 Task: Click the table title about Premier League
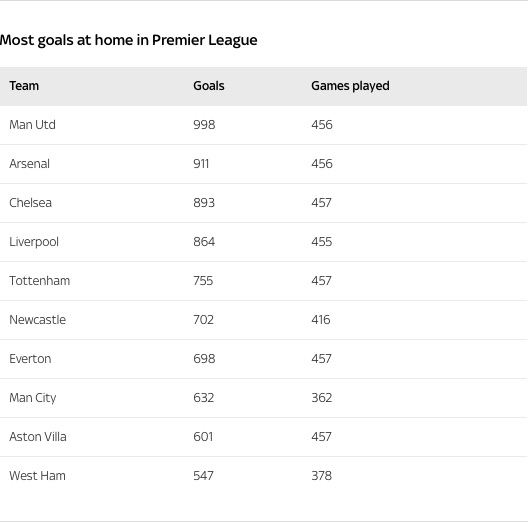coord(129,40)
